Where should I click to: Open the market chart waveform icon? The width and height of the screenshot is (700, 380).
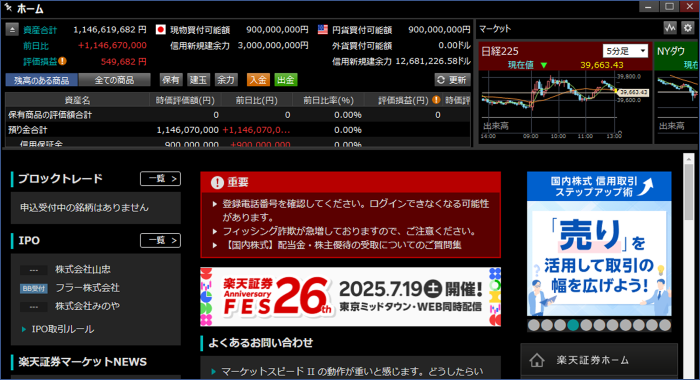pyautogui.click(x=670, y=28)
